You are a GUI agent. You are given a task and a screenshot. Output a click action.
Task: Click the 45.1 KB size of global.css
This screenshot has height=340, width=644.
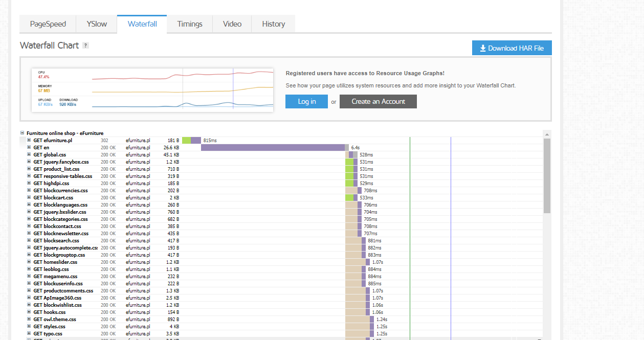tap(171, 154)
